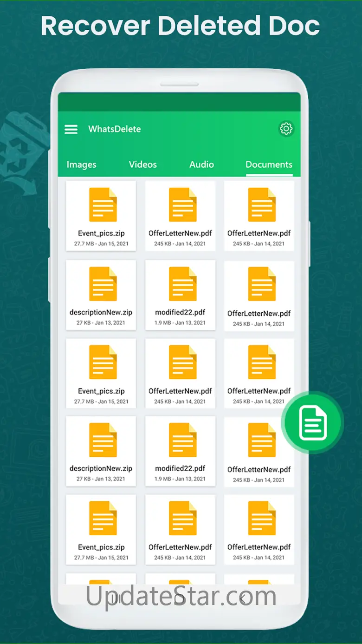Open the lower descriptionNew.zip in fourth row
The image size is (362, 644).
coord(101,451)
